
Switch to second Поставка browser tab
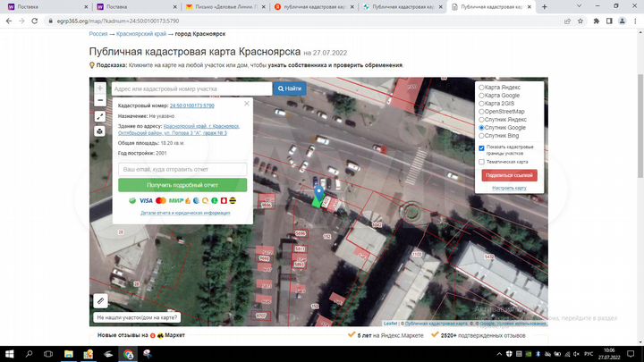click(134, 7)
